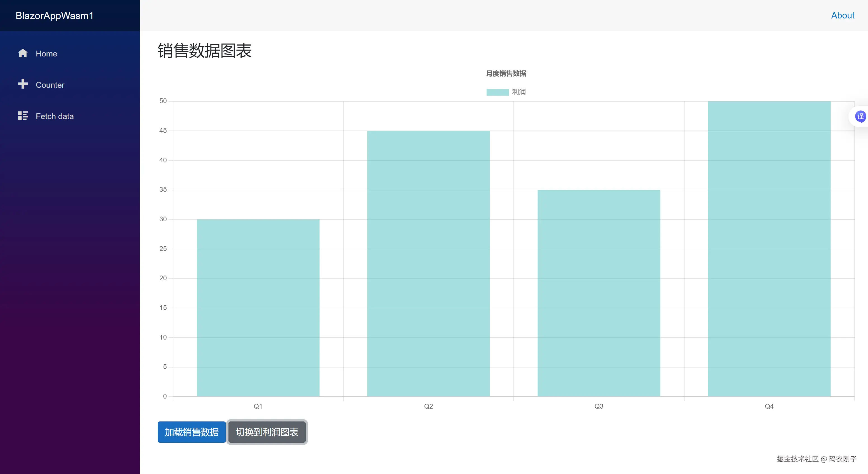The image size is (868, 474).
Task: Open the Home navigation item
Action: coord(46,54)
